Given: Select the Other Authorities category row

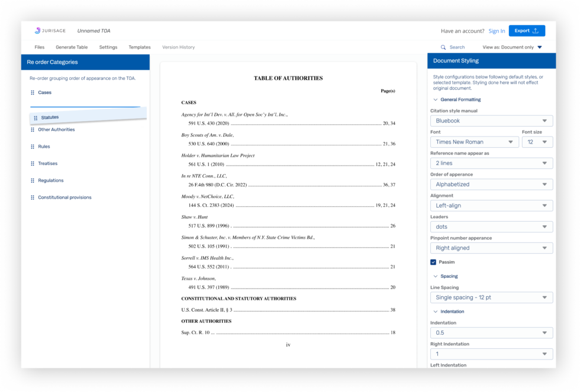Looking at the screenshot, I should click(x=85, y=129).
